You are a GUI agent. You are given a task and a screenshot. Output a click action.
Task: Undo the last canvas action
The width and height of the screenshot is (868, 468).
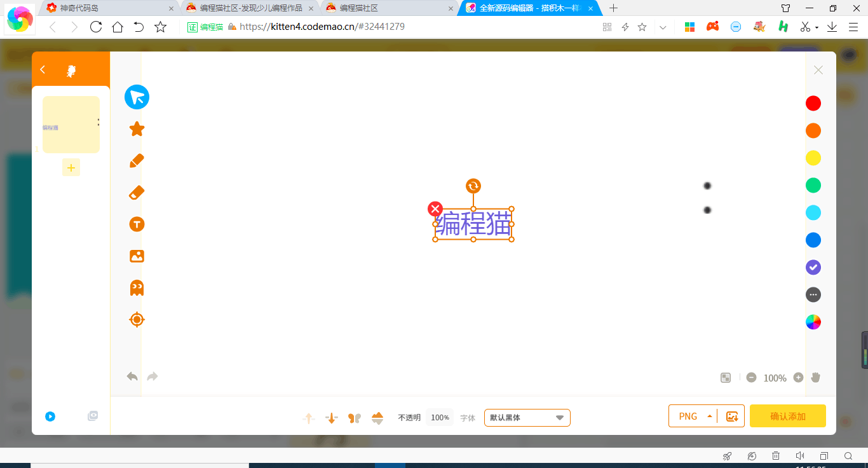tap(132, 376)
